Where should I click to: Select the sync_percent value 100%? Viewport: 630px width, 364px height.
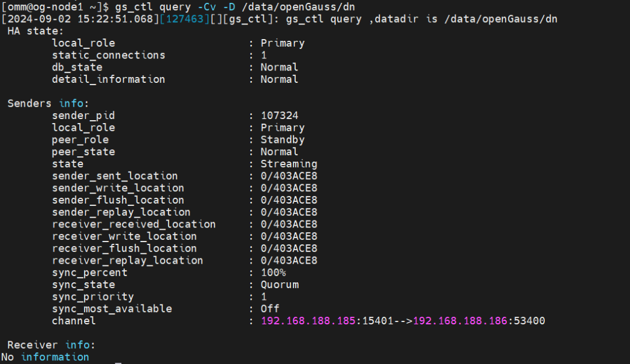click(x=273, y=272)
